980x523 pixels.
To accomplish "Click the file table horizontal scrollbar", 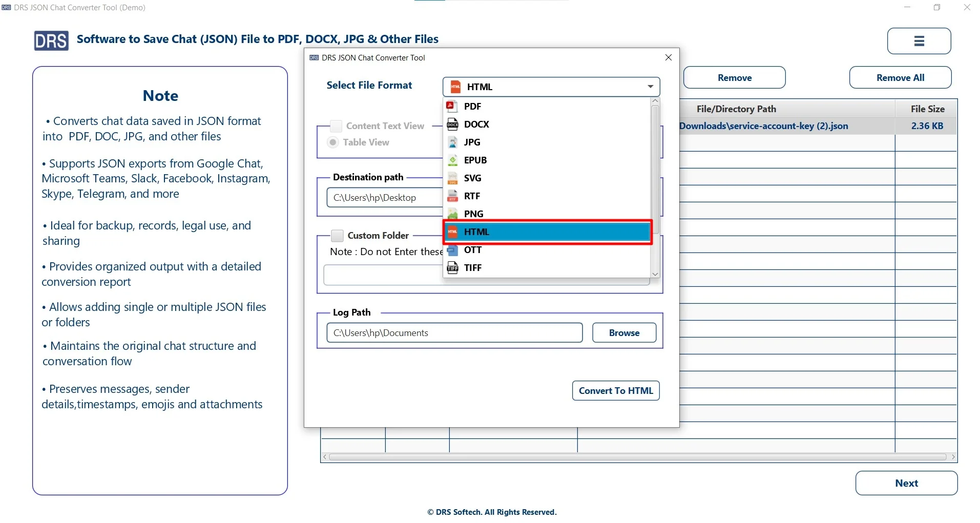I will (637, 457).
